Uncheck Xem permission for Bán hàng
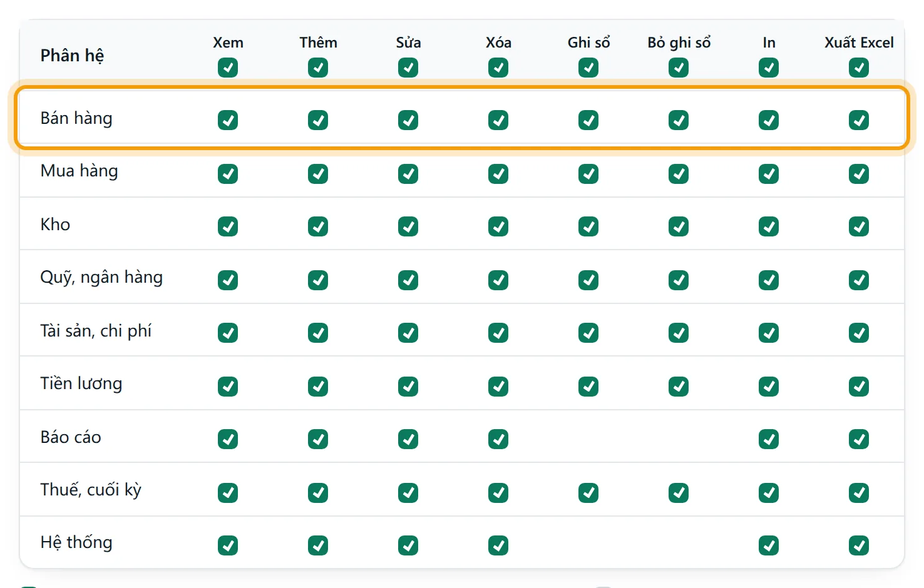Screen dimensions: 924x588 coord(228,120)
